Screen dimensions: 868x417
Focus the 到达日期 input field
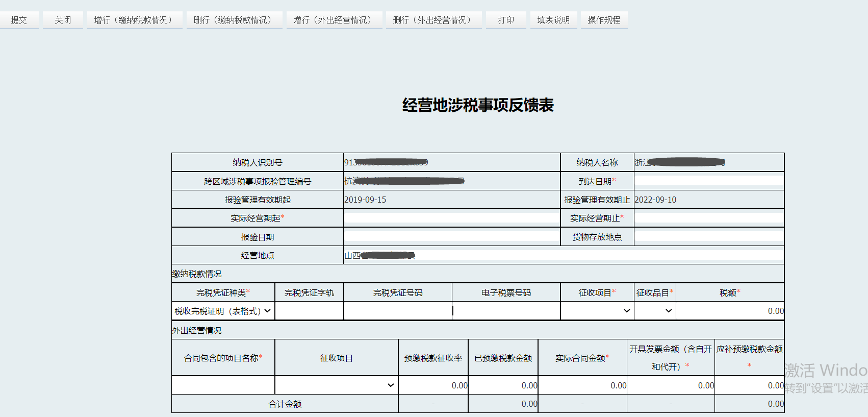(709, 181)
